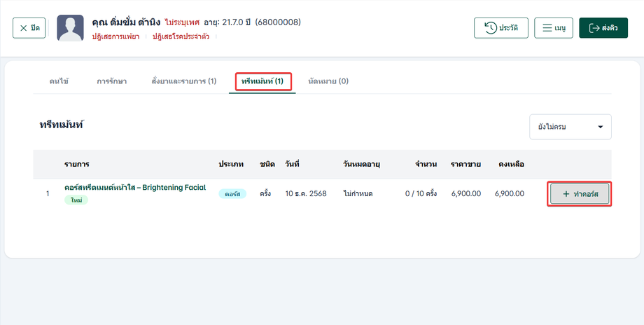Image resolution: width=644 pixels, height=325 pixels.
Task: Click the 0 / 10 ครั้ง quantity cell
Action: point(421,193)
